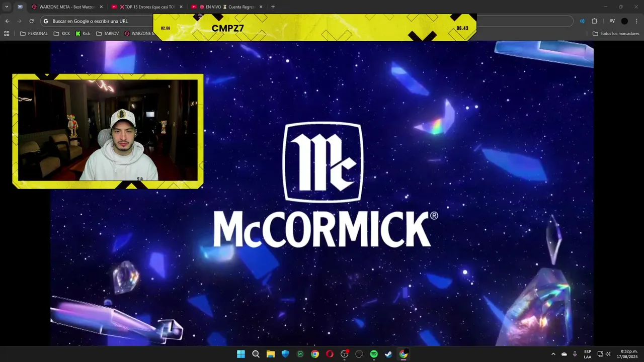Select the pinned tab next to tab search

[20, 7]
